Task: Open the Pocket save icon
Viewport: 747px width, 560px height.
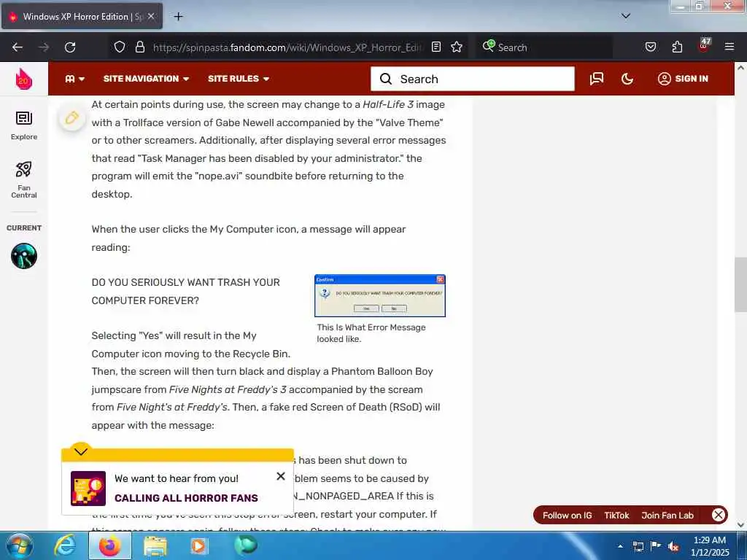Action: point(650,47)
